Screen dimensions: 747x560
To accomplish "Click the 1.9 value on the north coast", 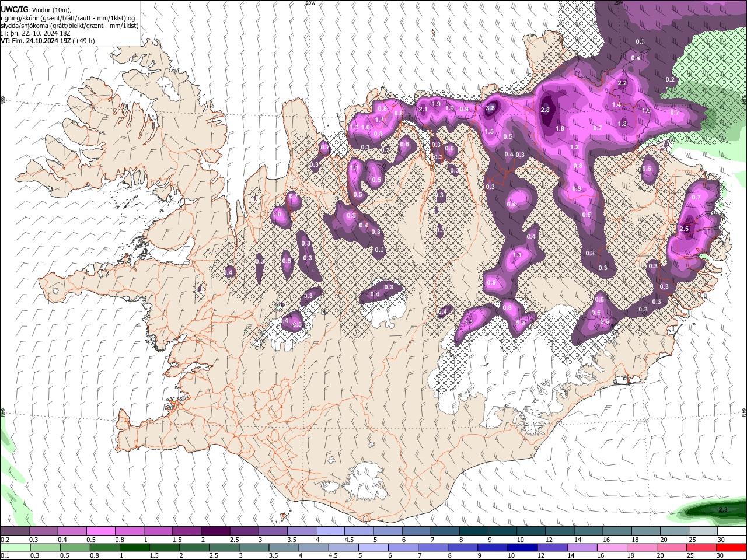I will click(436, 104).
